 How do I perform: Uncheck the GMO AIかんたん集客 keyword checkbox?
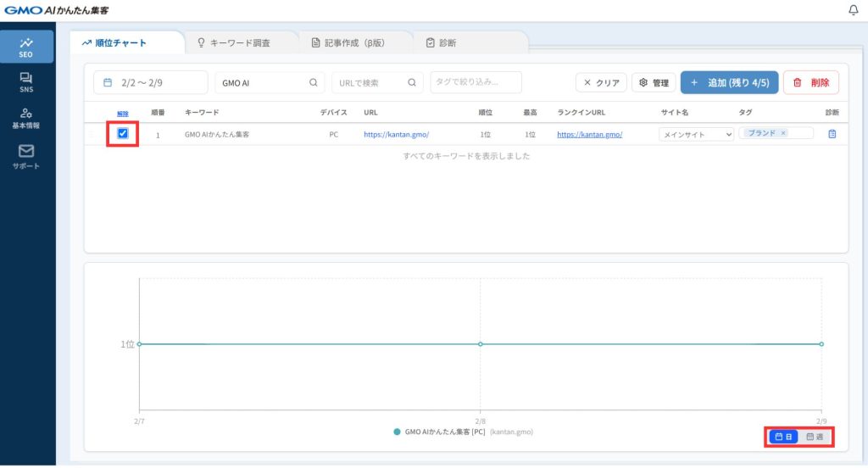[123, 134]
